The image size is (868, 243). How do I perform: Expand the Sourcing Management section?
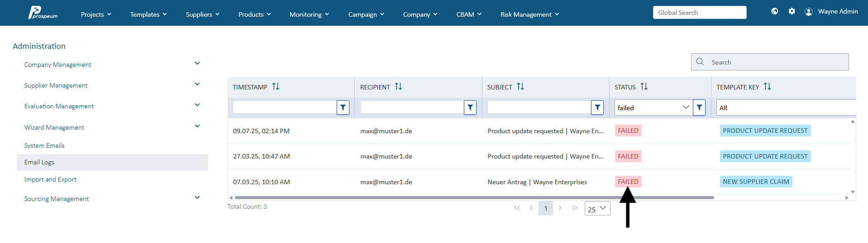pos(197,198)
